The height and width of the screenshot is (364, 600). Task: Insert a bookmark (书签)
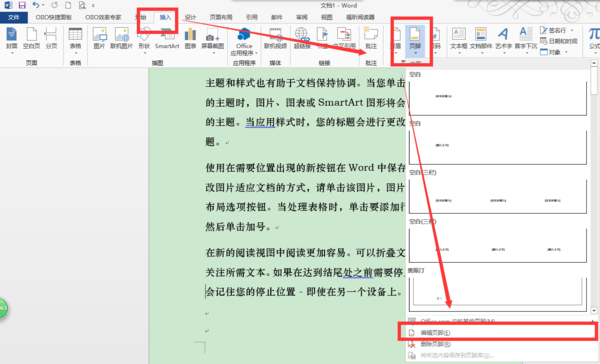click(x=323, y=38)
